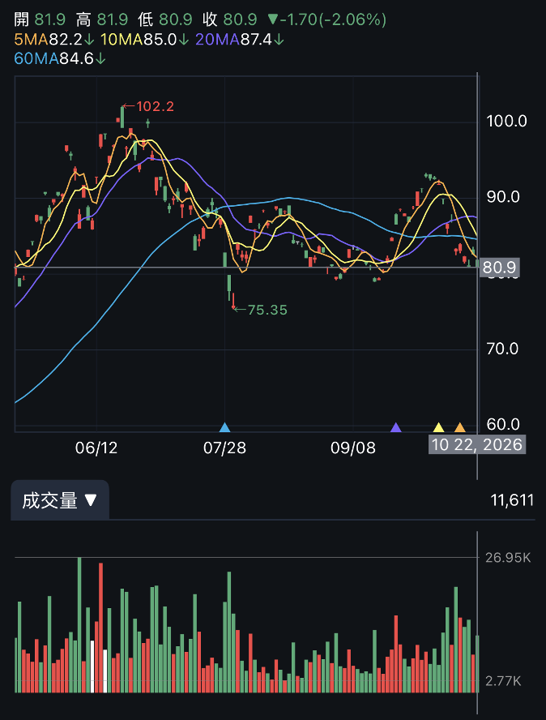Click the first white volume bar
Image resolution: width=546 pixels, height=720 pixels.
click(92, 666)
